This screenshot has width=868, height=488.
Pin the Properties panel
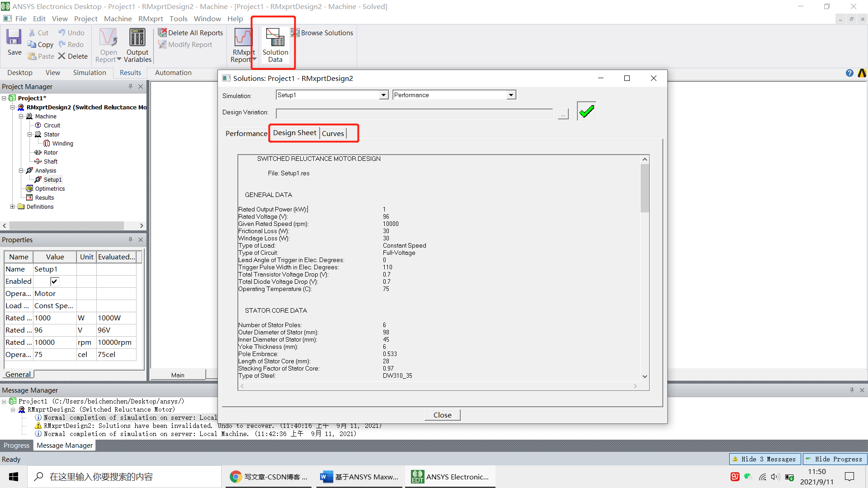(x=130, y=239)
